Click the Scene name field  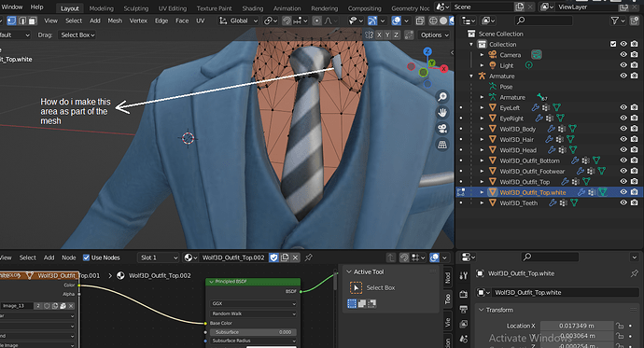[483, 7]
